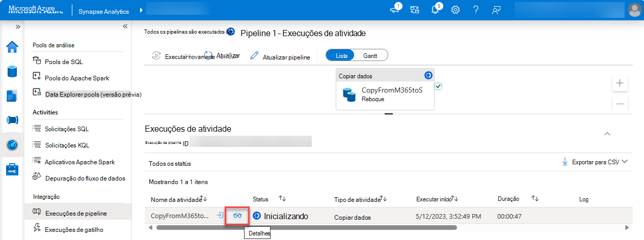Open the Home hub icon
644x240 pixels.
pyautogui.click(x=12, y=47)
